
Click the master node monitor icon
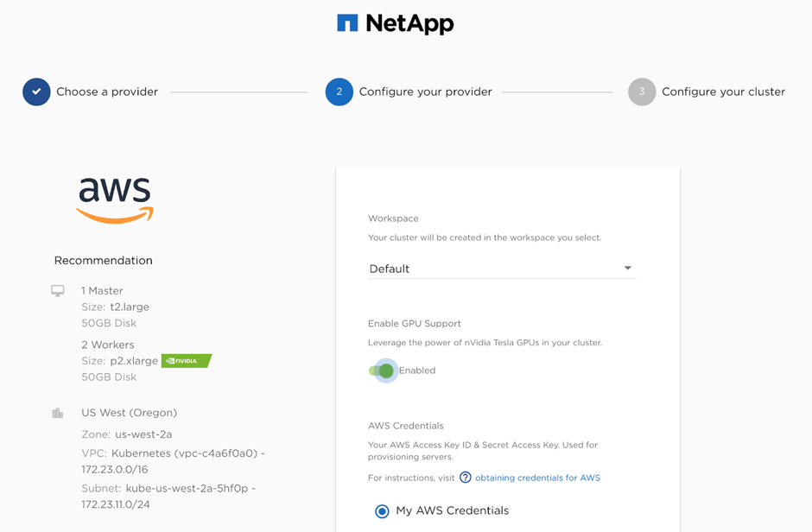[x=58, y=291]
